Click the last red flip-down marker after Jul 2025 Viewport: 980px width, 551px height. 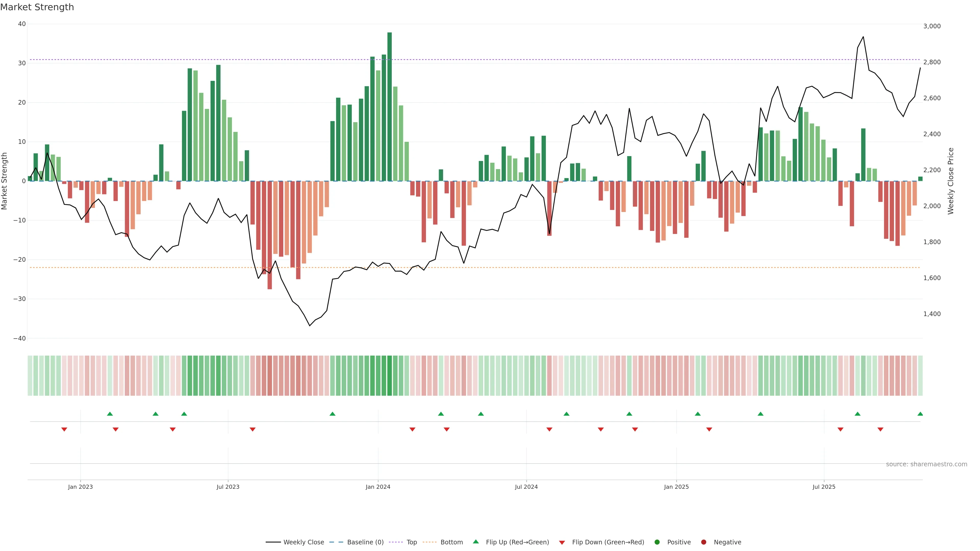880,429
